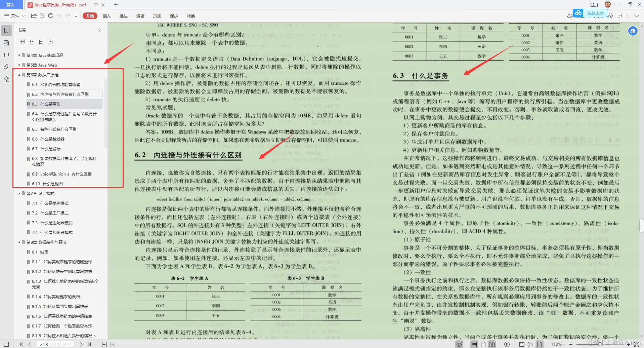Switch to the 插入 ribbon tab
644x348 pixels.
[106, 16]
